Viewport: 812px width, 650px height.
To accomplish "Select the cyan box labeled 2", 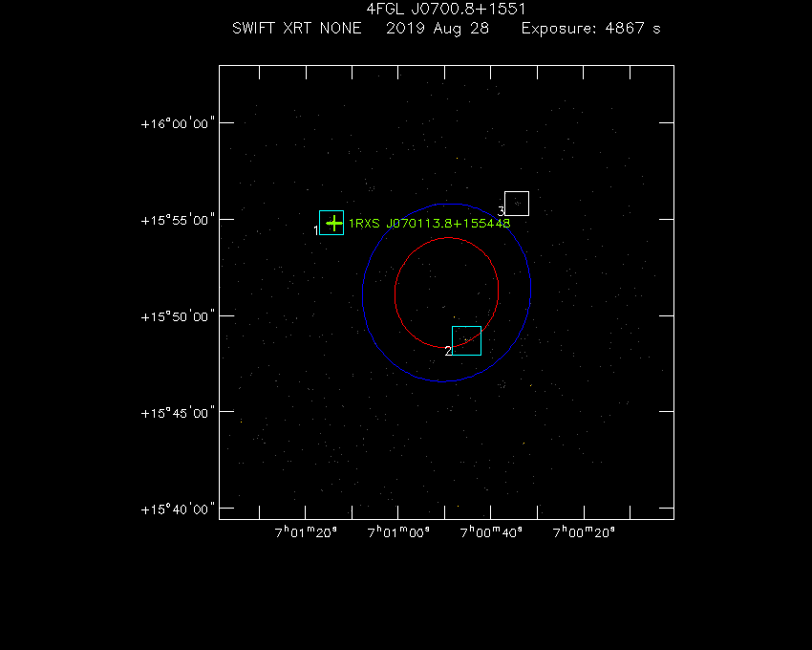I will (x=466, y=340).
